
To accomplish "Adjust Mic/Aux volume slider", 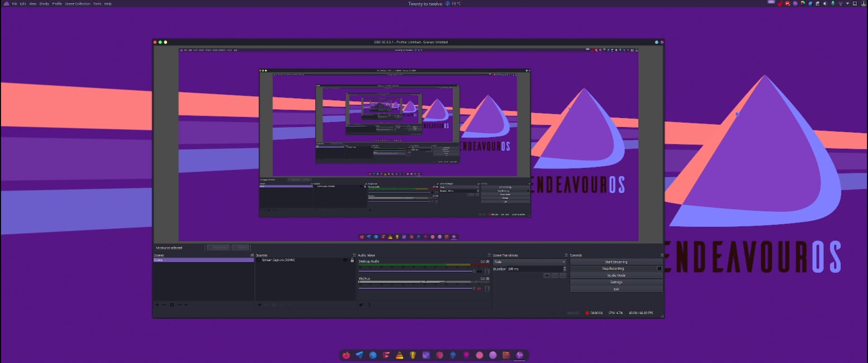I will click(x=416, y=289).
